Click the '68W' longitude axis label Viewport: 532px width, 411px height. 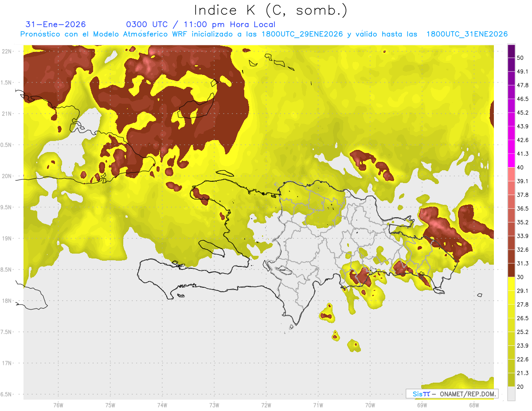474,405
